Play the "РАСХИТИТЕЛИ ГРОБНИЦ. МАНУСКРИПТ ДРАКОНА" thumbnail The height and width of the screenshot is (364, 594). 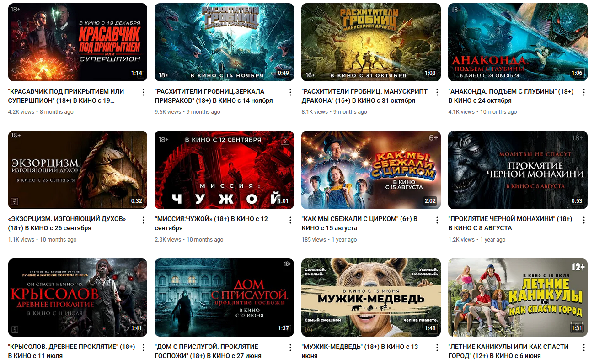click(x=371, y=42)
